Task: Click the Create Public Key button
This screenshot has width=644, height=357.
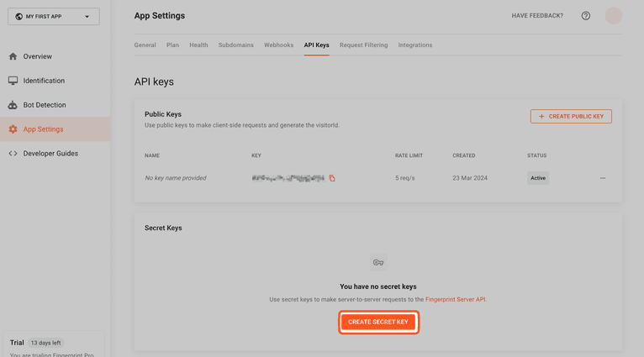Action: [571, 117]
